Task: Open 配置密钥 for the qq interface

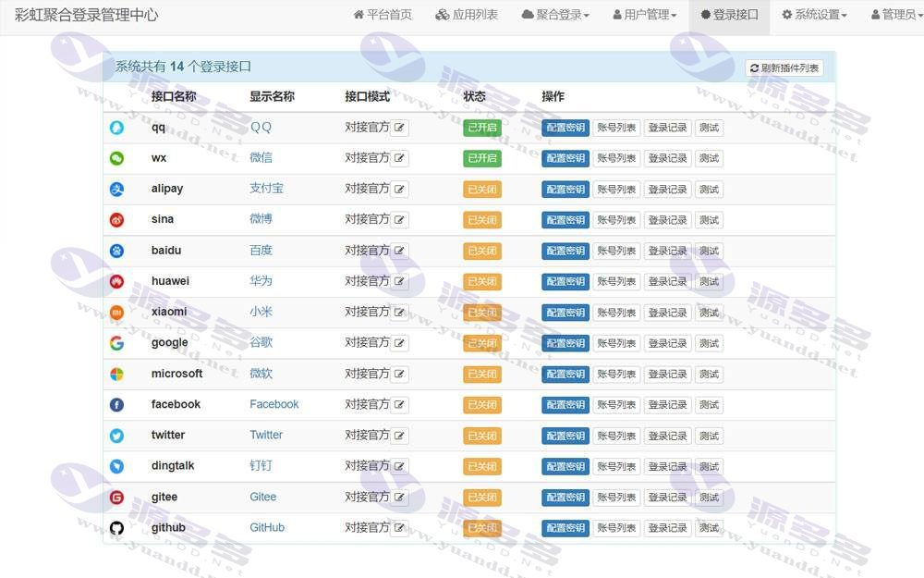Action: coord(565,128)
